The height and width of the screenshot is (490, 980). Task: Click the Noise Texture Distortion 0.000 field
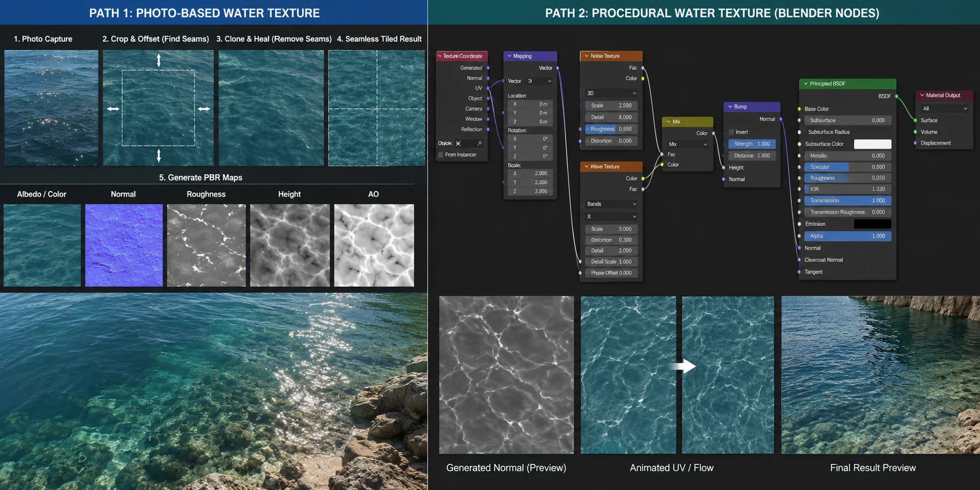tap(612, 141)
